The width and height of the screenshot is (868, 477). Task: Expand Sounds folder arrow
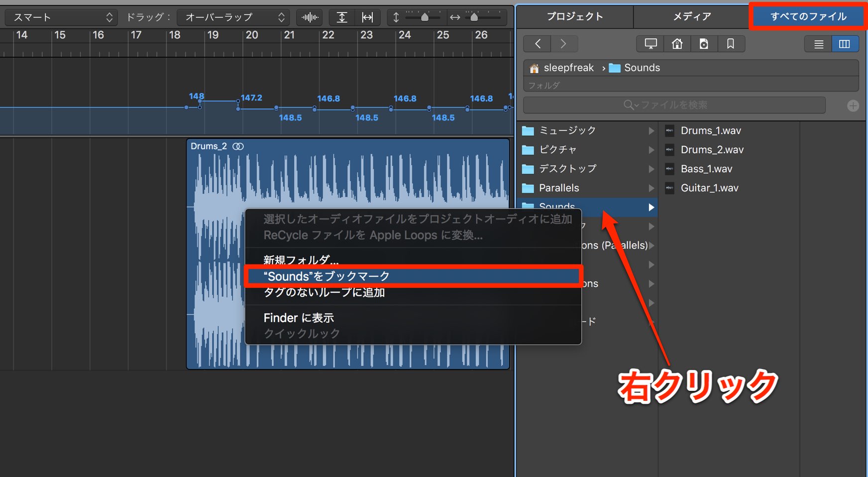pos(651,207)
